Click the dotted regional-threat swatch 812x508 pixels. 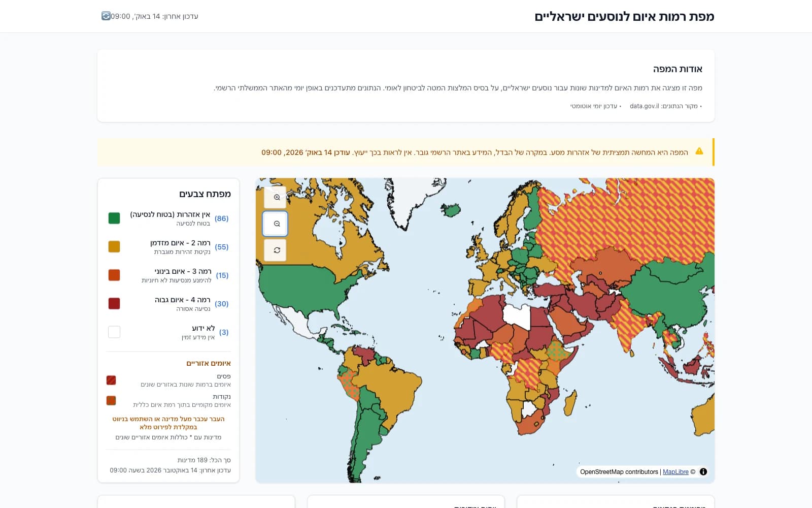pos(111,400)
